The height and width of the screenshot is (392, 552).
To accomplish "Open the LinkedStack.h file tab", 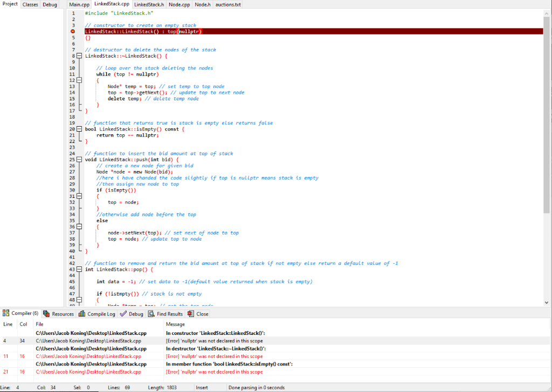I will click(149, 4).
